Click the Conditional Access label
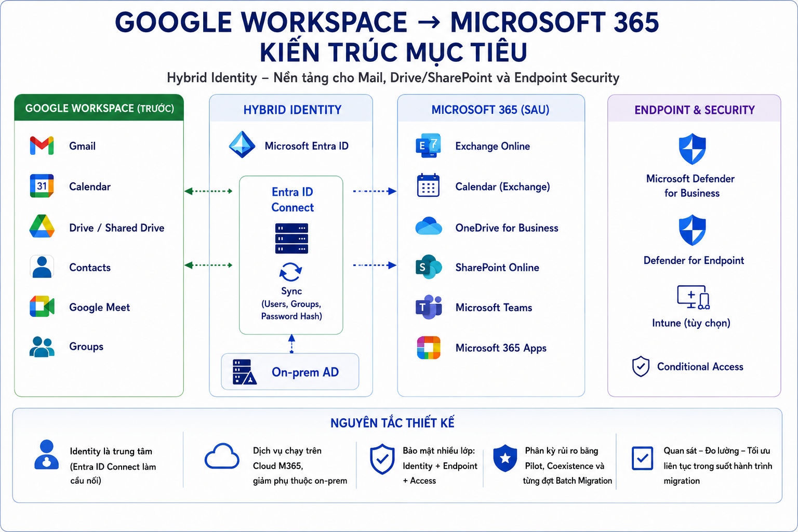The height and width of the screenshot is (532, 798). [700, 367]
